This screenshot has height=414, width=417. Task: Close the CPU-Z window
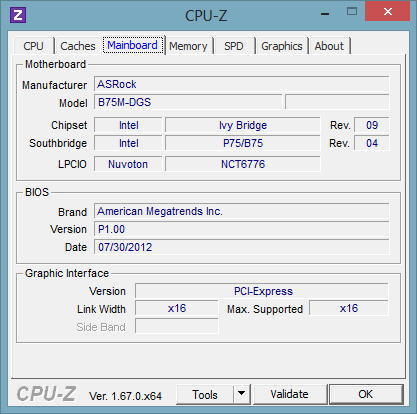point(387,12)
